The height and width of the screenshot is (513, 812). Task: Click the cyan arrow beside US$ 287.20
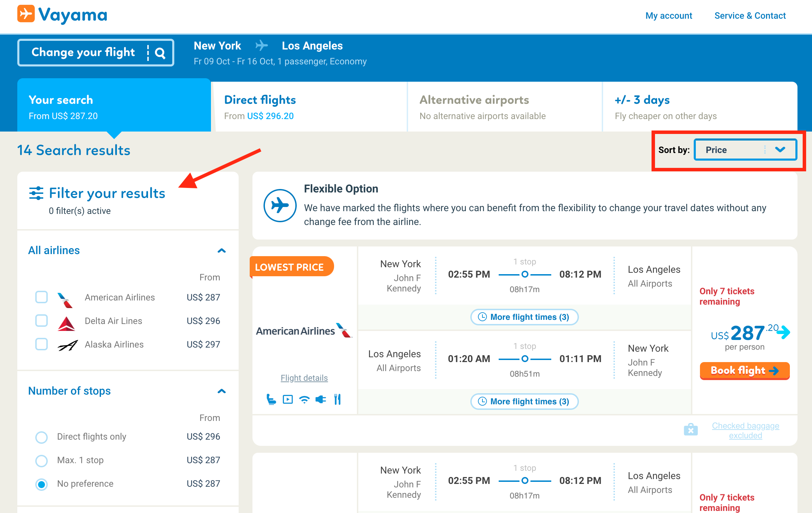pyautogui.click(x=783, y=332)
